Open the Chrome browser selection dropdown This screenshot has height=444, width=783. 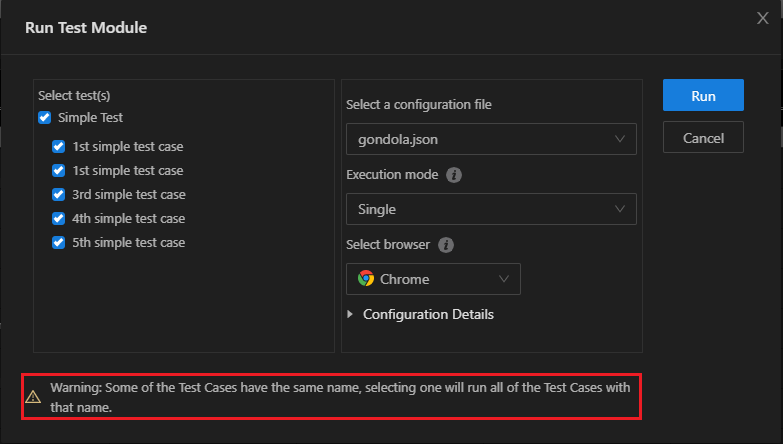coord(433,280)
